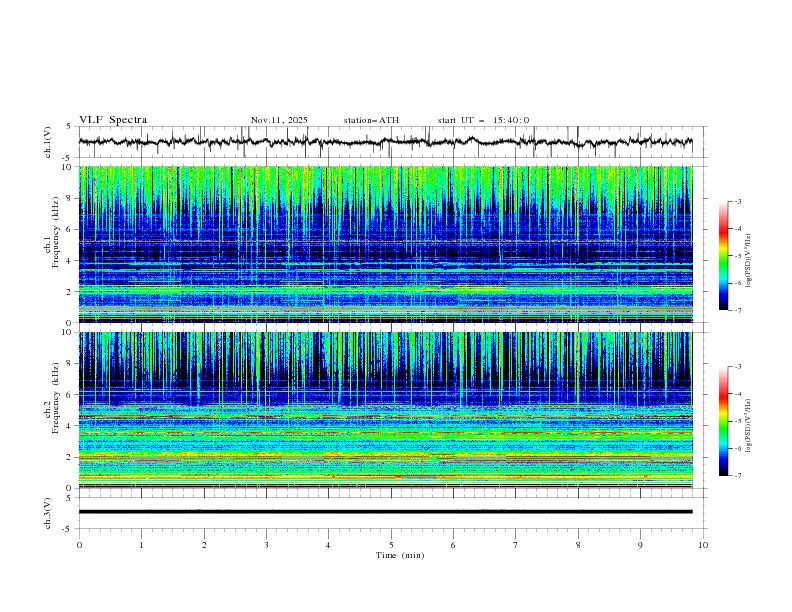Screen dimensions: 792x612
Task: Click the time axis tick label "3"
Action: pos(266,545)
